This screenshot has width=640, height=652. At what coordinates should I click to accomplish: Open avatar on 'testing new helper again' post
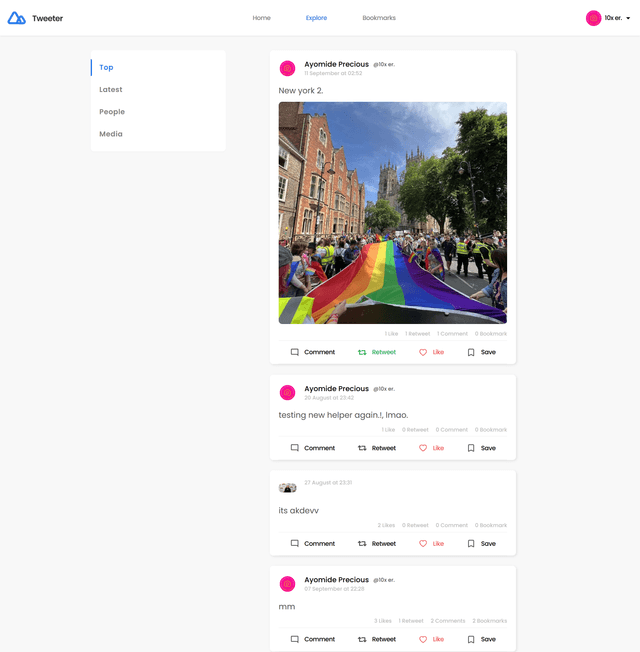coord(287,393)
